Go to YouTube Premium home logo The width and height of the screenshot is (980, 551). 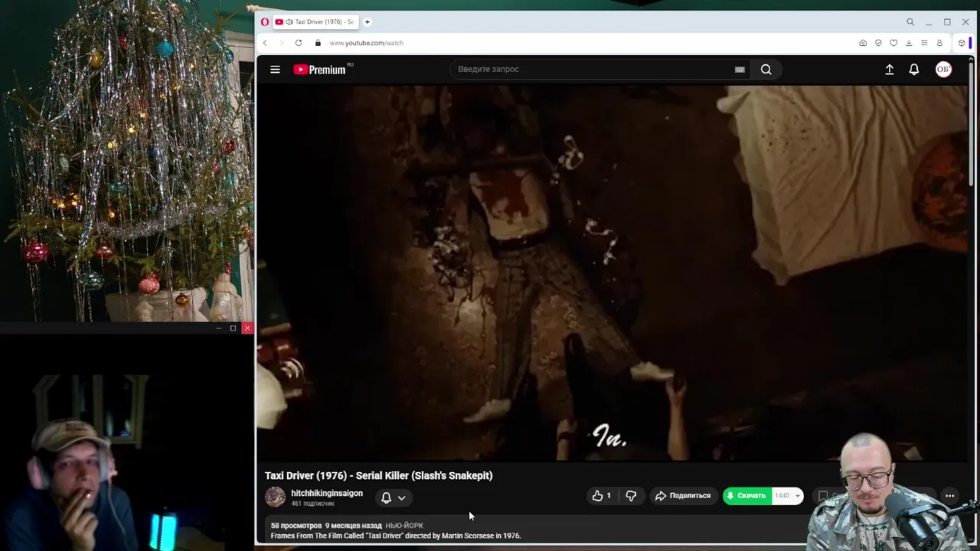[x=320, y=70]
